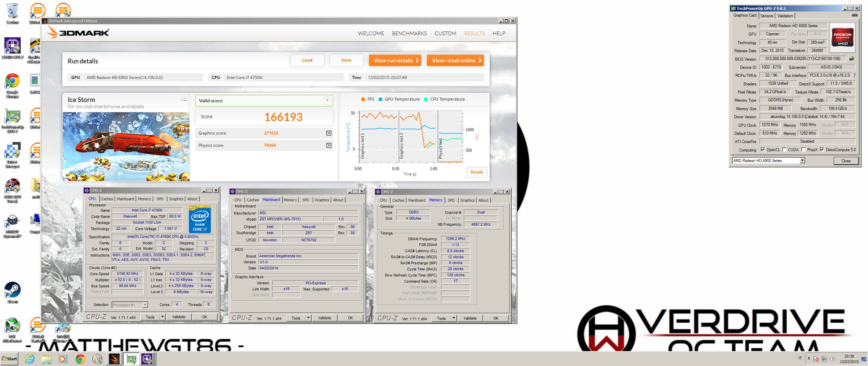Open HWBOT Aquamark desktop shortcut
The image size is (868, 366).
pos(12,226)
